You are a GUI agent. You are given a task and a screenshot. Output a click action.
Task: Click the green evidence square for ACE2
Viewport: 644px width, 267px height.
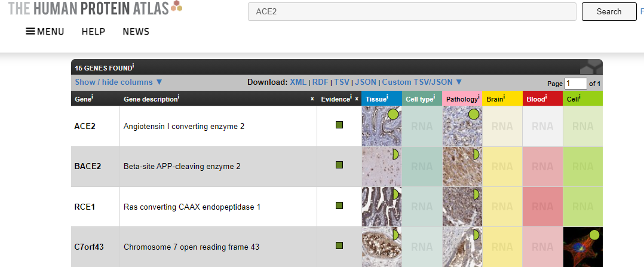coord(339,125)
